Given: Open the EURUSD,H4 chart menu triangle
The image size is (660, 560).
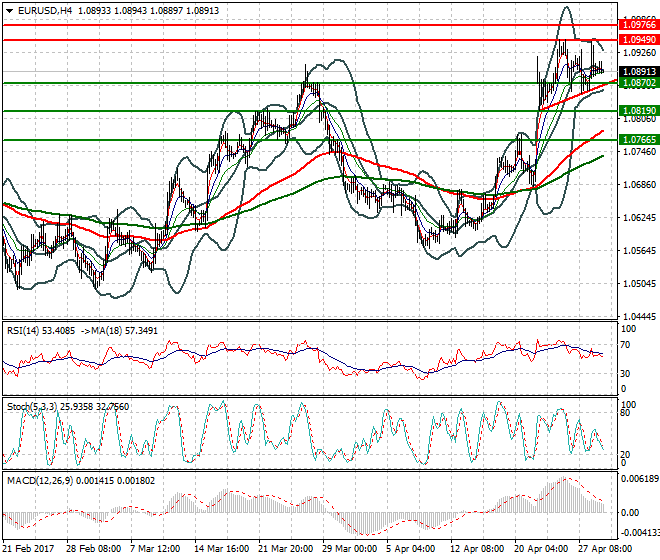Looking at the screenshot, I should [x=9, y=11].
